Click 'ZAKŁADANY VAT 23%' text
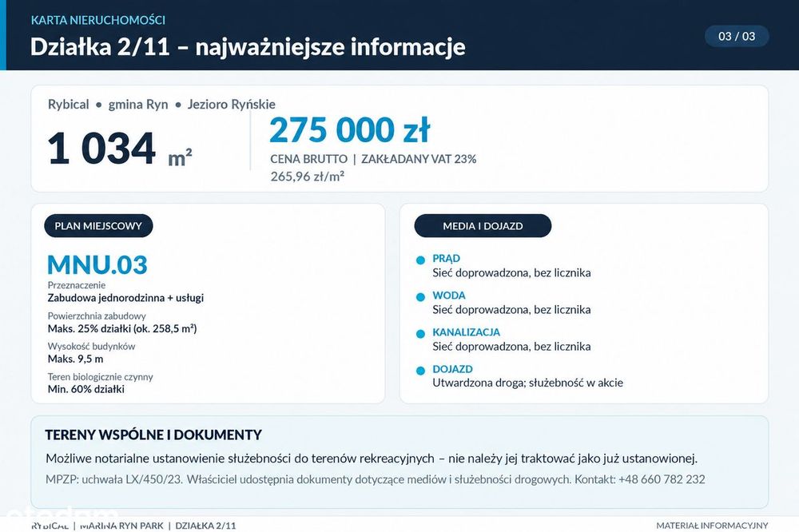The height and width of the screenshot is (532, 799). click(x=419, y=159)
